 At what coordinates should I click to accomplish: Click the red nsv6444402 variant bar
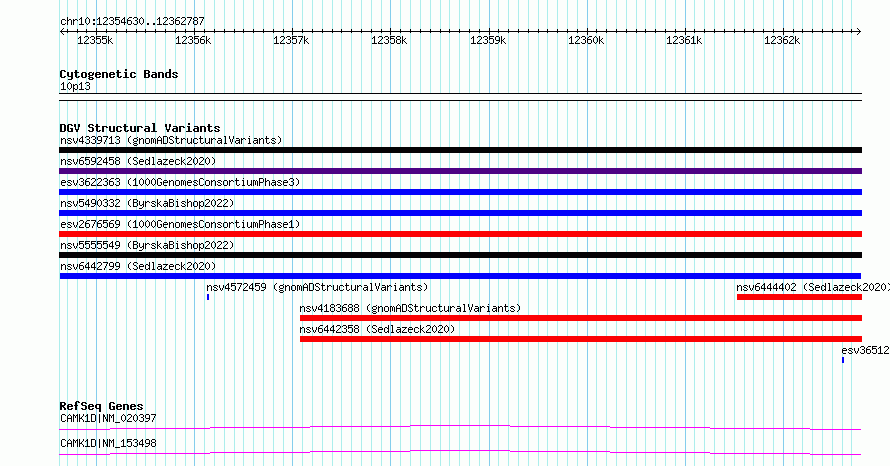[x=799, y=297]
